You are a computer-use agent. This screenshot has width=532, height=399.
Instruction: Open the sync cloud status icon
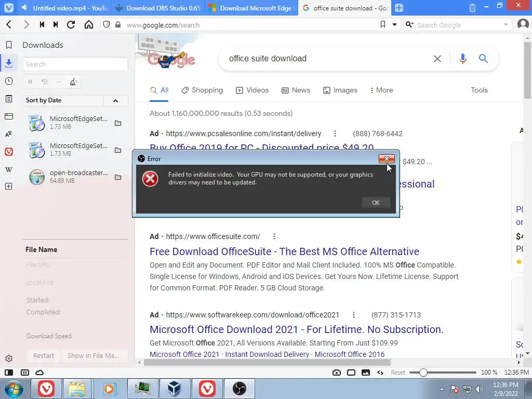click(39, 373)
